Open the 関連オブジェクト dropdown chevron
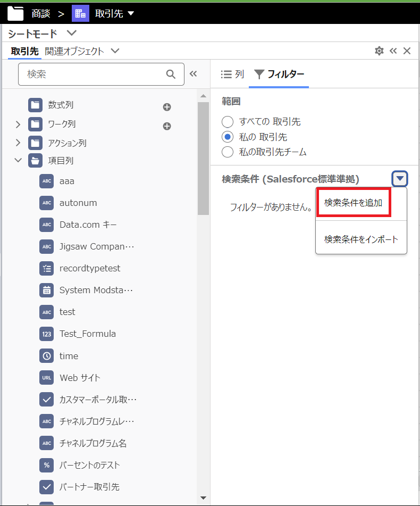This screenshot has width=420, height=506. pos(115,51)
